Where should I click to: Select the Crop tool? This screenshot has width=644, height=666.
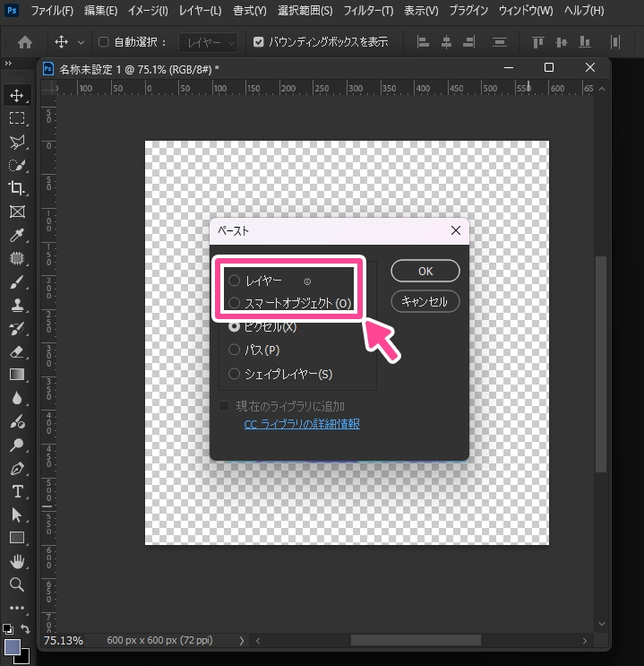[16, 188]
